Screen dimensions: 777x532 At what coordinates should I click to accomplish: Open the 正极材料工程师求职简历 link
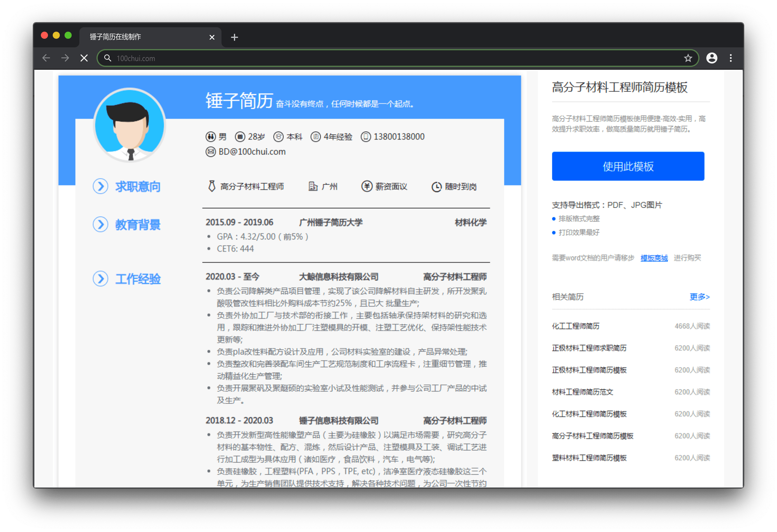point(589,348)
